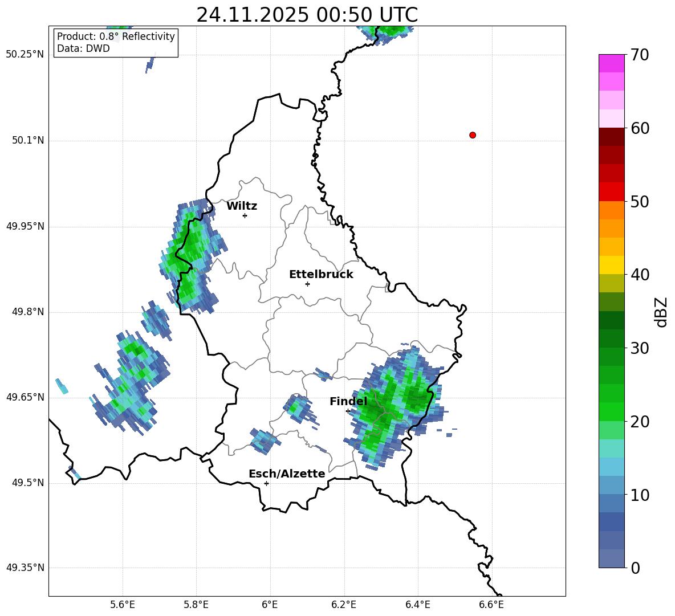Screen dimensions: 675x616
Task: Click the orange swatch just below 50 dBZ
Action: click(612, 210)
